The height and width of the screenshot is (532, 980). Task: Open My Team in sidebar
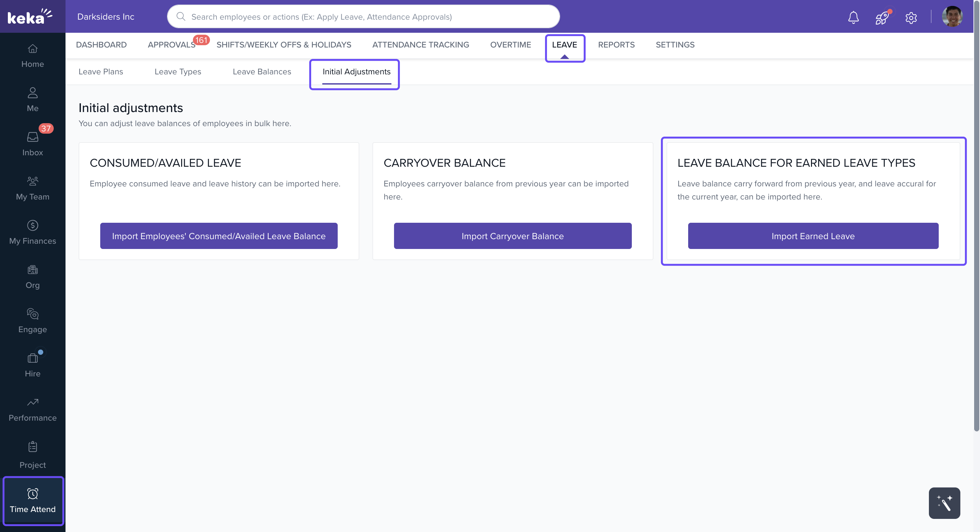(x=33, y=188)
